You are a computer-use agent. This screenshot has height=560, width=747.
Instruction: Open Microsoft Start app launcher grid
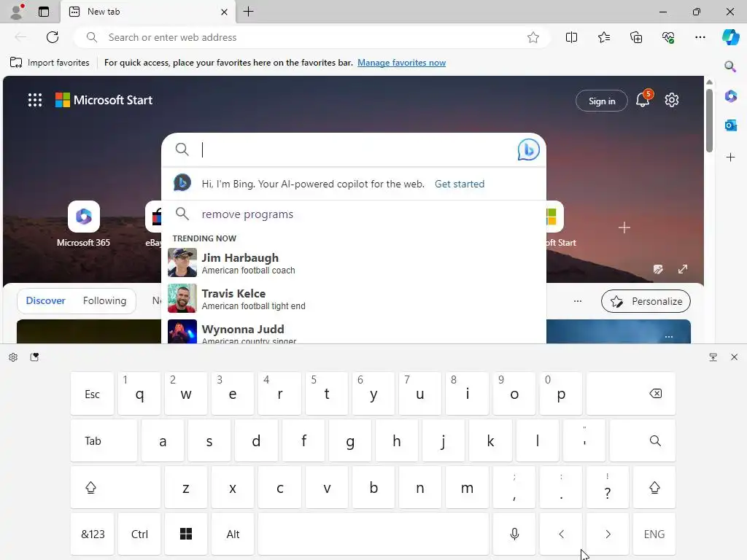click(x=35, y=100)
